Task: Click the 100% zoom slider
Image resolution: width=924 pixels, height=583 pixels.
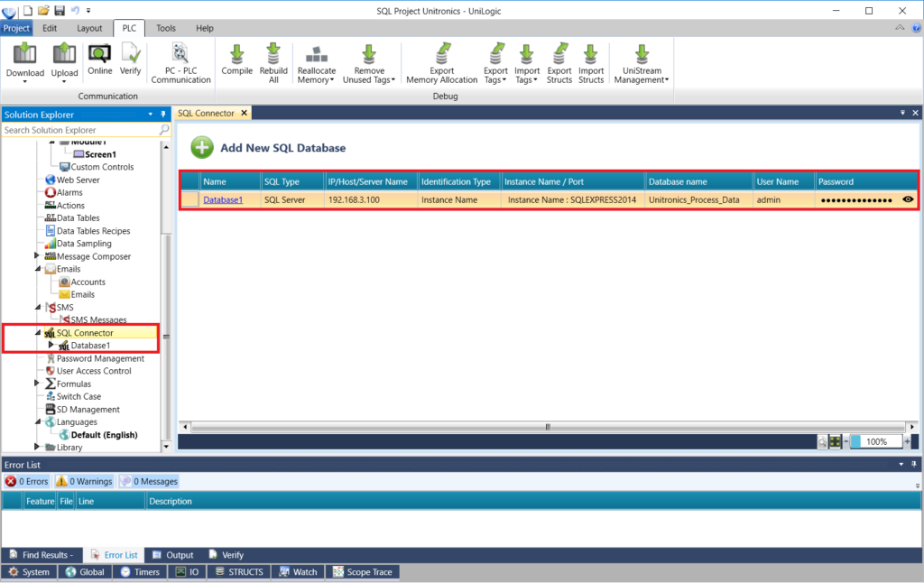Action: (875, 441)
